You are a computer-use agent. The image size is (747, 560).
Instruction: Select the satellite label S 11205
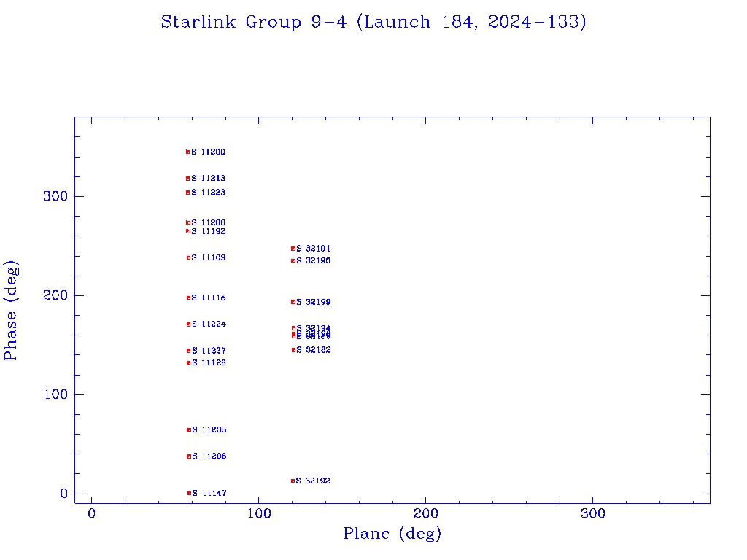209,429
